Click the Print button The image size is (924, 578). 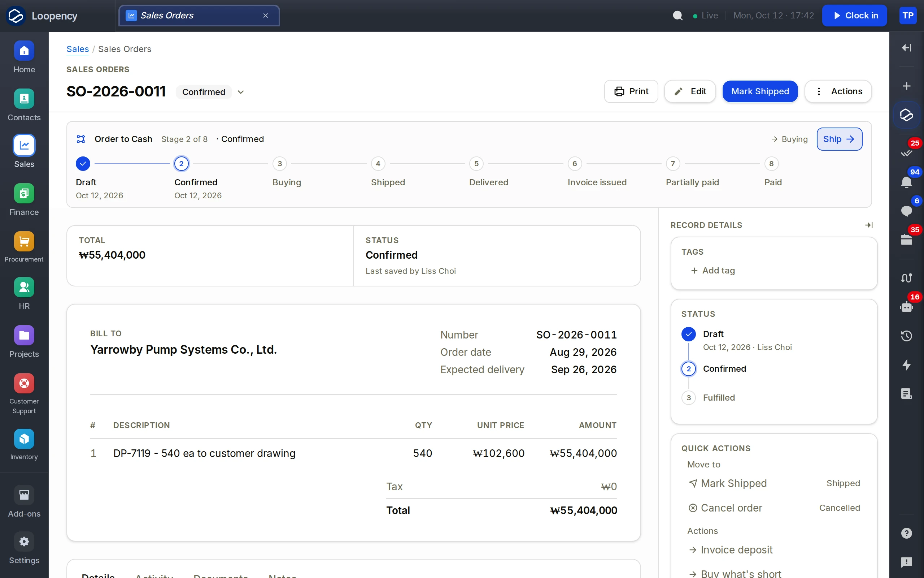pyautogui.click(x=631, y=91)
